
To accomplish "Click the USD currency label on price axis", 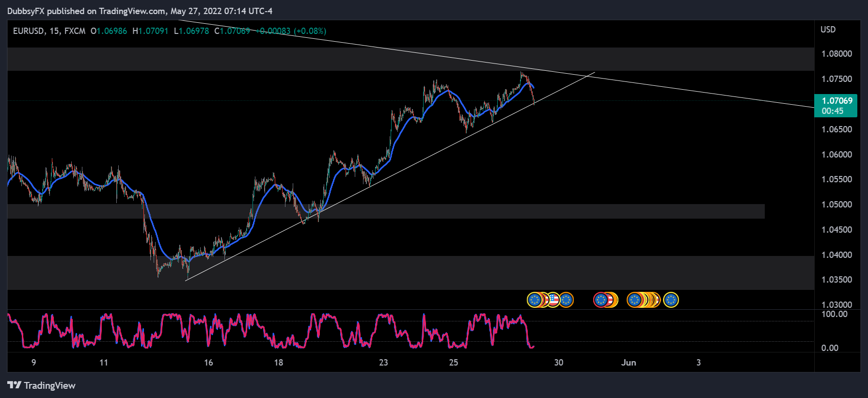I will [828, 30].
